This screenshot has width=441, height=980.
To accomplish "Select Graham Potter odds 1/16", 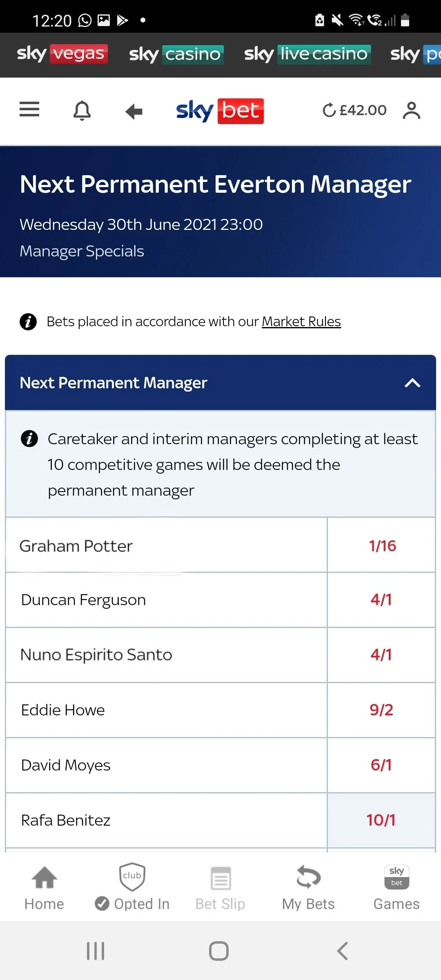I will [x=382, y=546].
